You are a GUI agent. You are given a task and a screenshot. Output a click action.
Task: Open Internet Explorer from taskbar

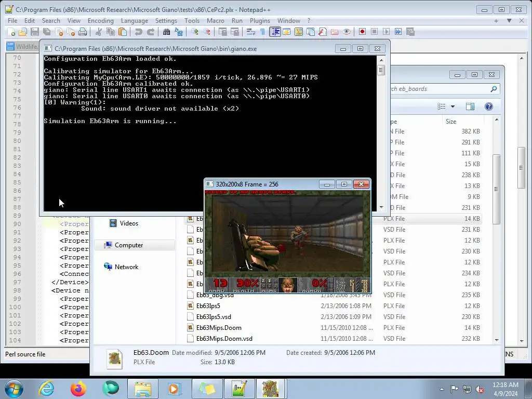[46, 389]
